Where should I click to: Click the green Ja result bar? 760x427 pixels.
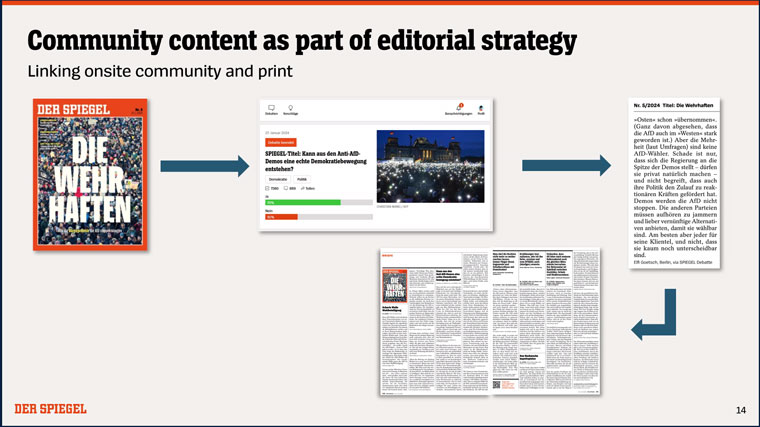point(303,202)
